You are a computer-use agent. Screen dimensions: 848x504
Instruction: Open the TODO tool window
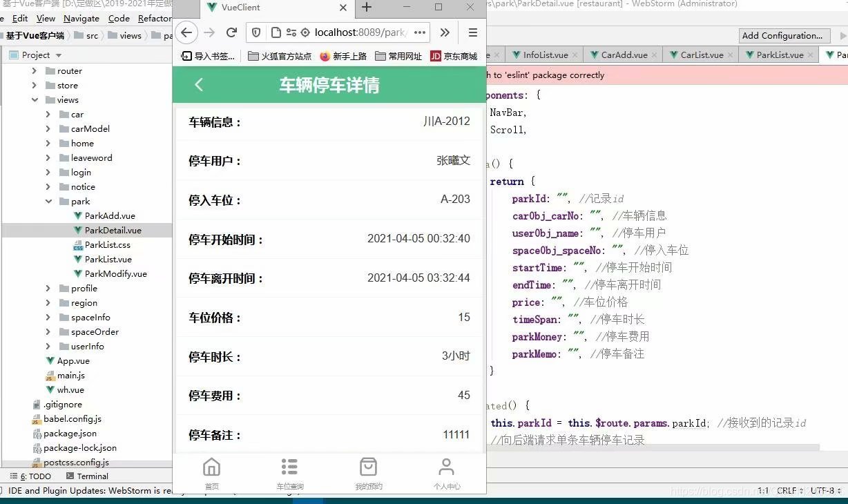tap(30, 476)
